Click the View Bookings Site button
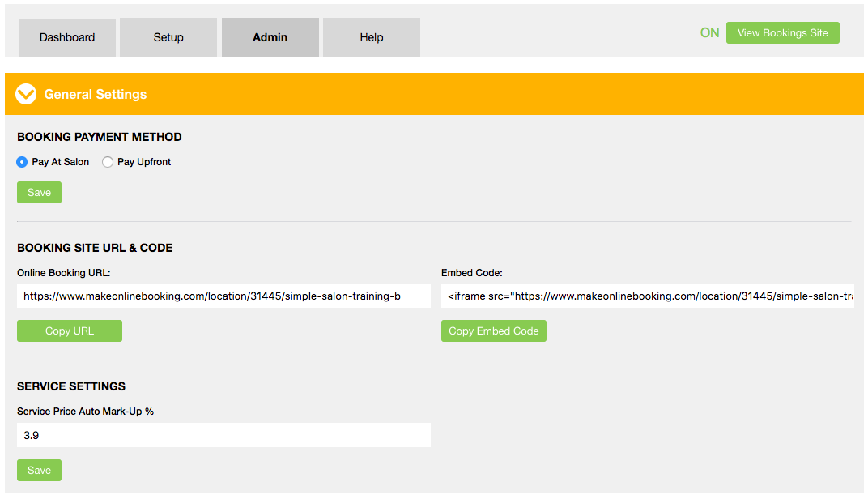 783,32
